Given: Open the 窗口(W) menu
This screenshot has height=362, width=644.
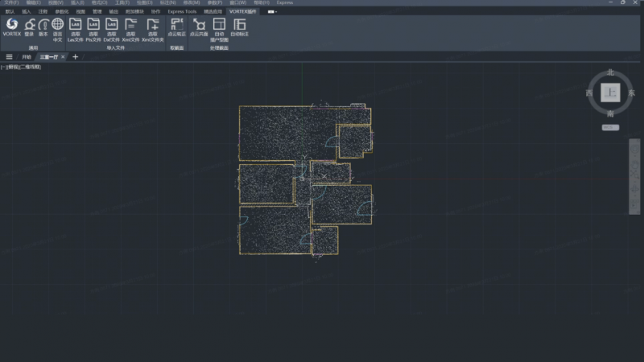Looking at the screenshot, I should point(237,2).
